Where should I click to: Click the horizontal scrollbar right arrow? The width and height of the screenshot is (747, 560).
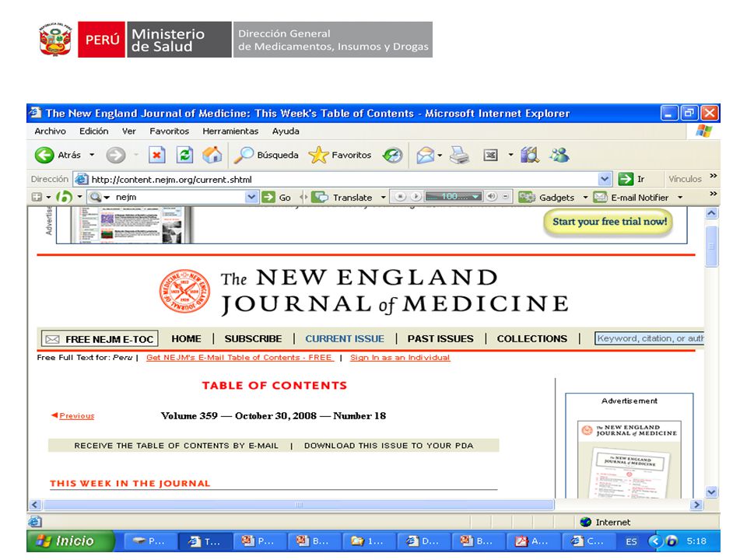(697, 505)
